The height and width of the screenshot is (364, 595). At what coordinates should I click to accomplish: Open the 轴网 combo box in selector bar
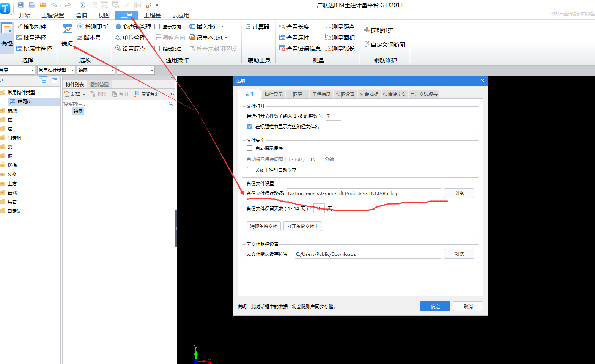[96, 70]
